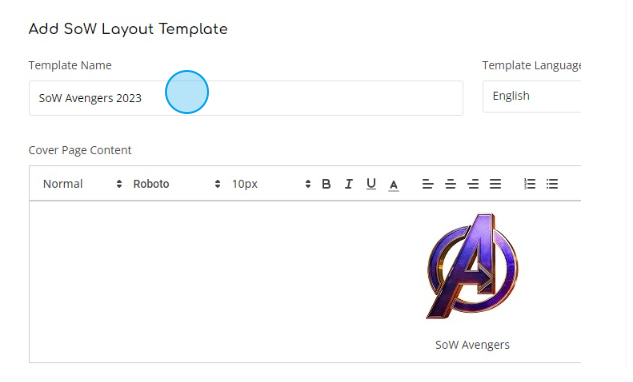
Task: Underline the selected text
Action: tap(371, 184)
